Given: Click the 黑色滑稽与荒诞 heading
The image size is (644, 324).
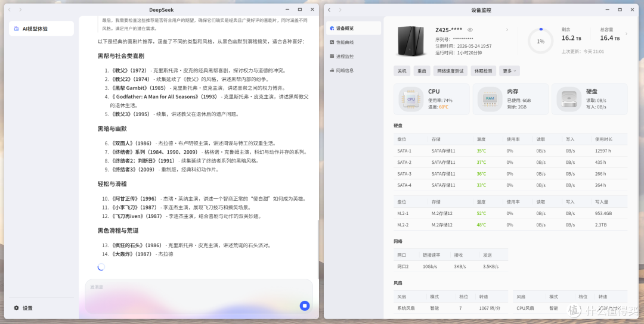Looking at the screenshot, I should (x=118, y=230).
